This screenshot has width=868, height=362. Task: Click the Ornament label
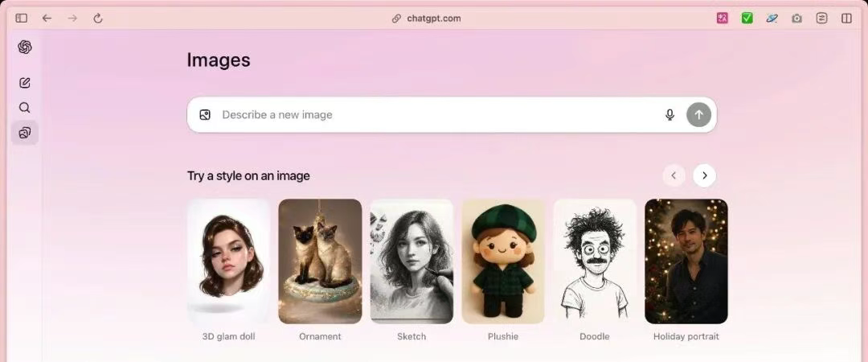pyautogui.click(x=320, y=336)
